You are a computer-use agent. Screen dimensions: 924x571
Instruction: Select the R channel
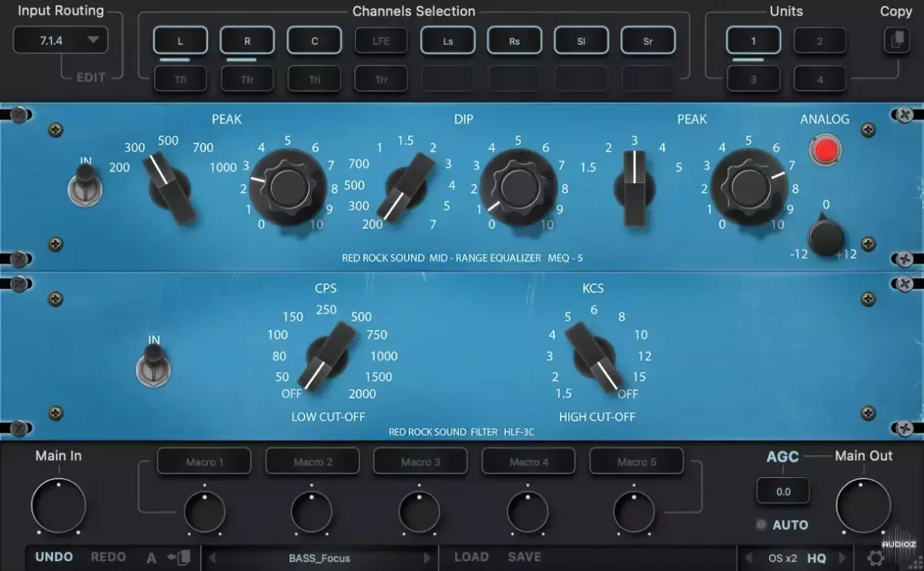(x=247, y=41)
